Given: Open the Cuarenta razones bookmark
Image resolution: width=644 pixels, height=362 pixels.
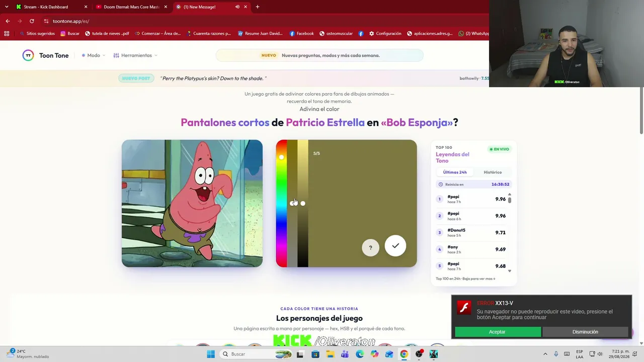Looking at the screenshot, I should (x=208, y=34).
